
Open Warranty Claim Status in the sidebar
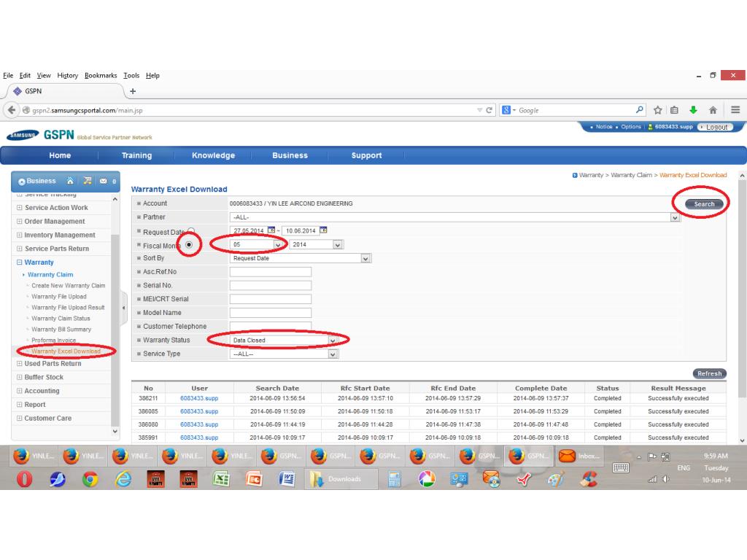click(x=61, y=318)
